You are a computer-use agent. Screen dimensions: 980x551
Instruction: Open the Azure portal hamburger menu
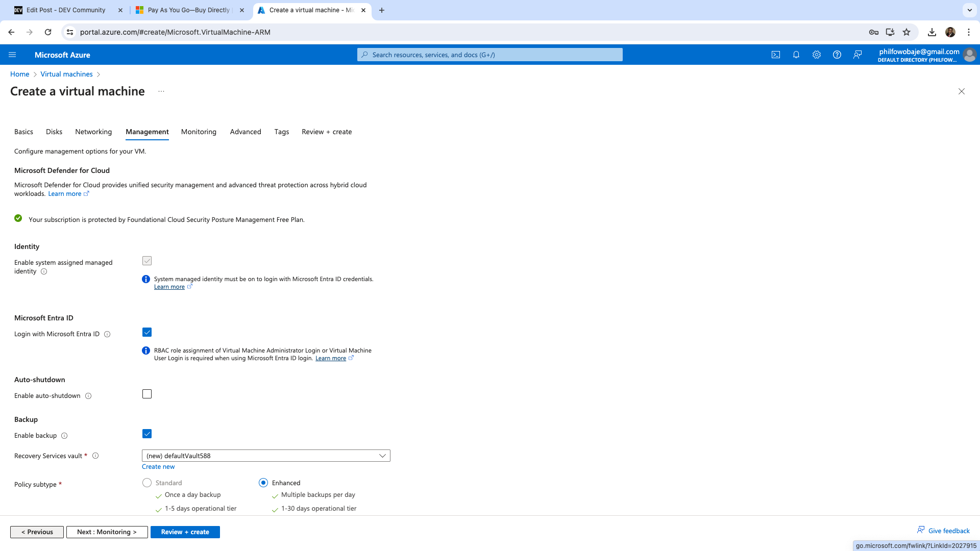pyautogui.click(x=12, y=55)
